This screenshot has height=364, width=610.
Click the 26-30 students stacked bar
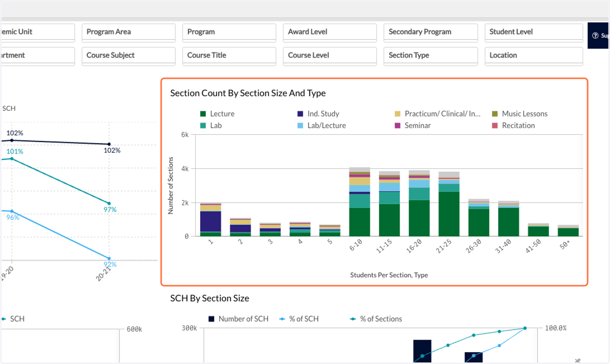tap(478, 218)
